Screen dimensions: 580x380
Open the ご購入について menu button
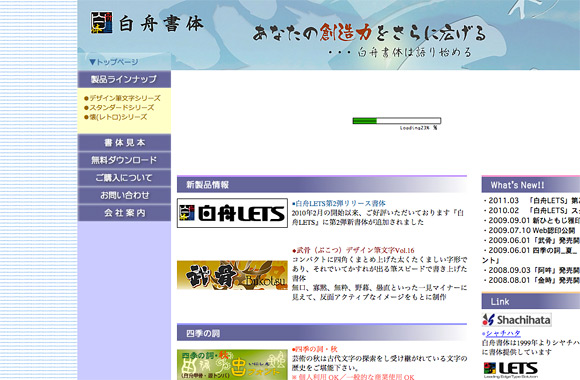124,178
